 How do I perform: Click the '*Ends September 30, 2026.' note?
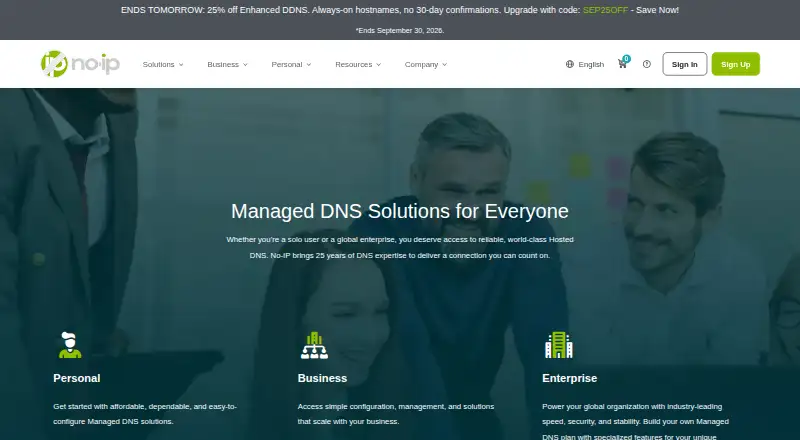[400, 31]
